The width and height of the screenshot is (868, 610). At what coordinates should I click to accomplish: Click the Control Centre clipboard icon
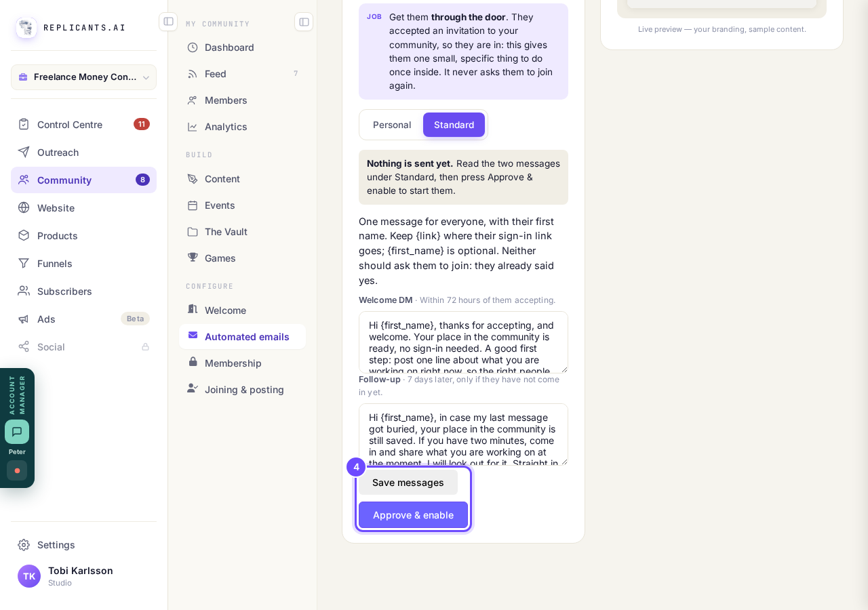point(24,124)
